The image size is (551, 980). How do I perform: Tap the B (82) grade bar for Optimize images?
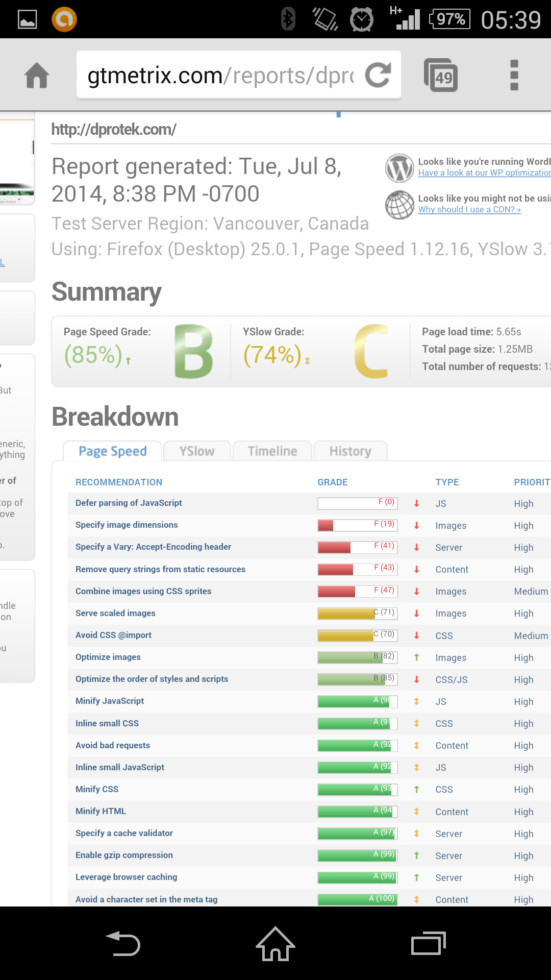point(358,657)
